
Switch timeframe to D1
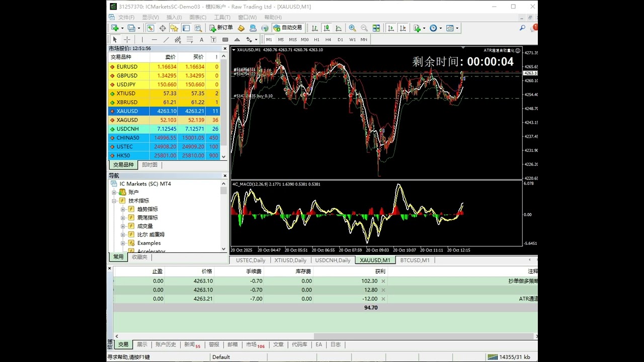tap(340, 39)
